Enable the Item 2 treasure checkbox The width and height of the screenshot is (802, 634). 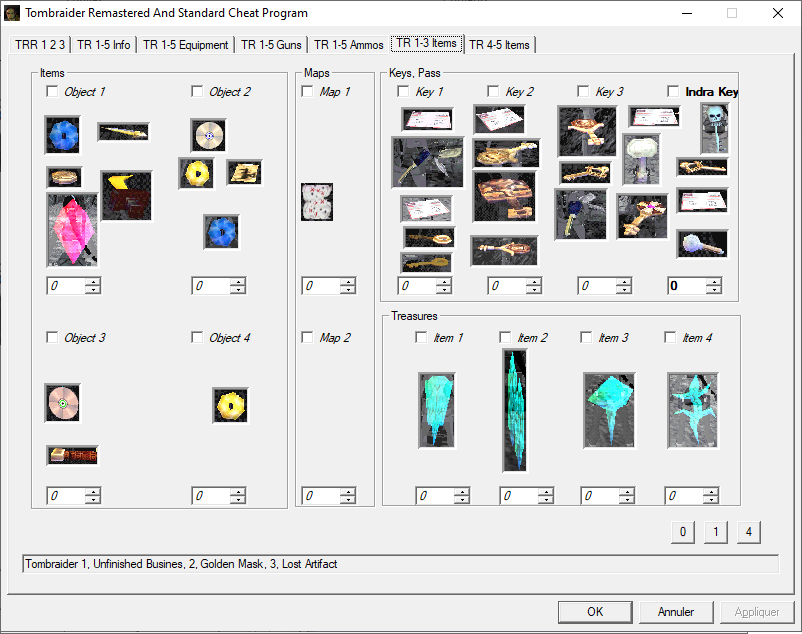coord(505,337)
